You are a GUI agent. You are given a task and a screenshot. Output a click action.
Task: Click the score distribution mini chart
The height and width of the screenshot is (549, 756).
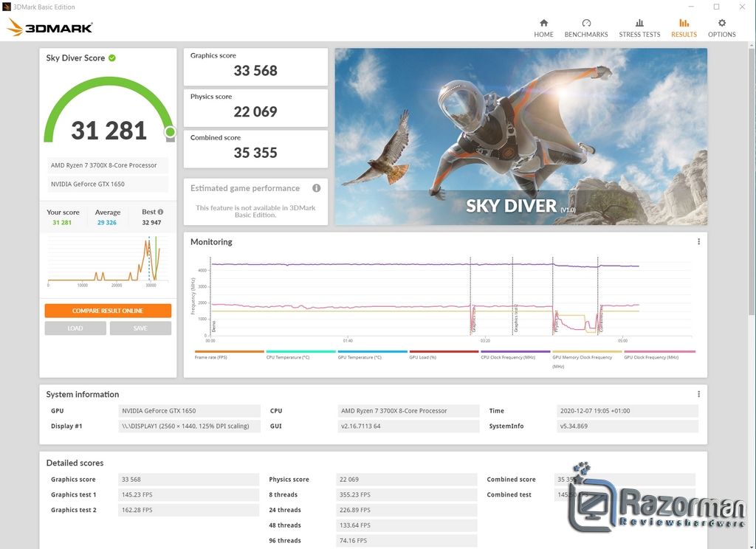pos(108,260)
